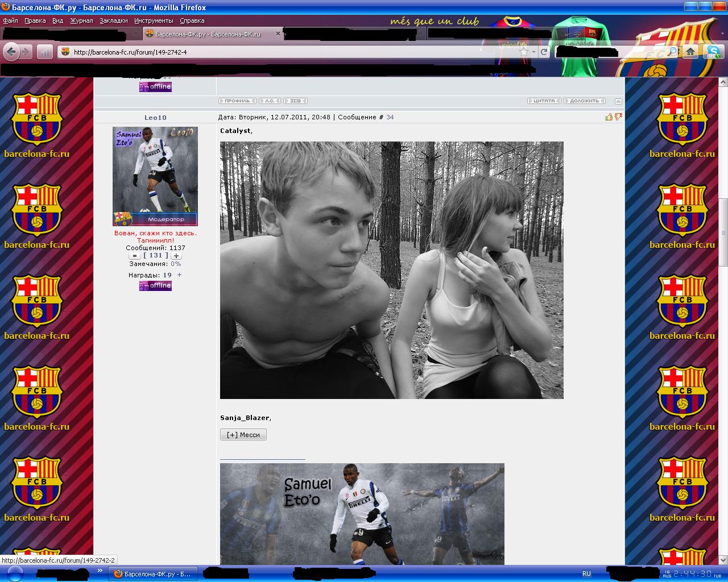The height and width of the screenshot is (582, 728).
Task: Click the ЦИТАТА quote button
Action: click(x=544, y=101)
